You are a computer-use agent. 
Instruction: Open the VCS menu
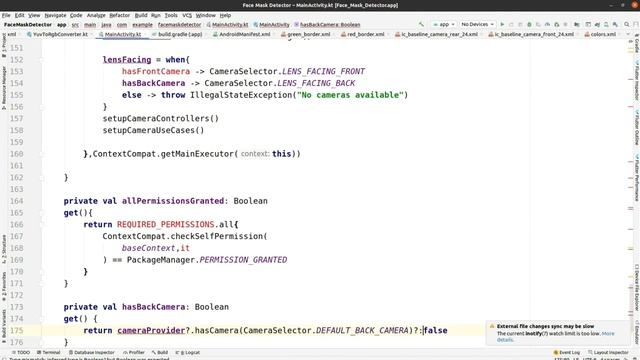pyautogui.click(x=187, y=15)
